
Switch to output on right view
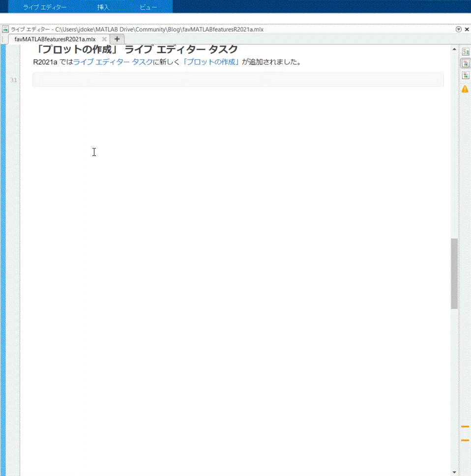[465, 52]
